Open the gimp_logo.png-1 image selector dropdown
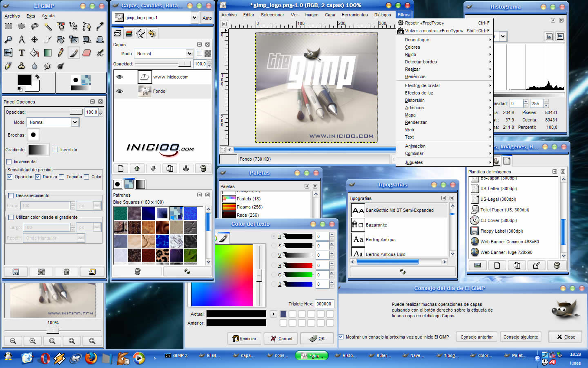Screen dimensions: 588x368 point(156,18)
